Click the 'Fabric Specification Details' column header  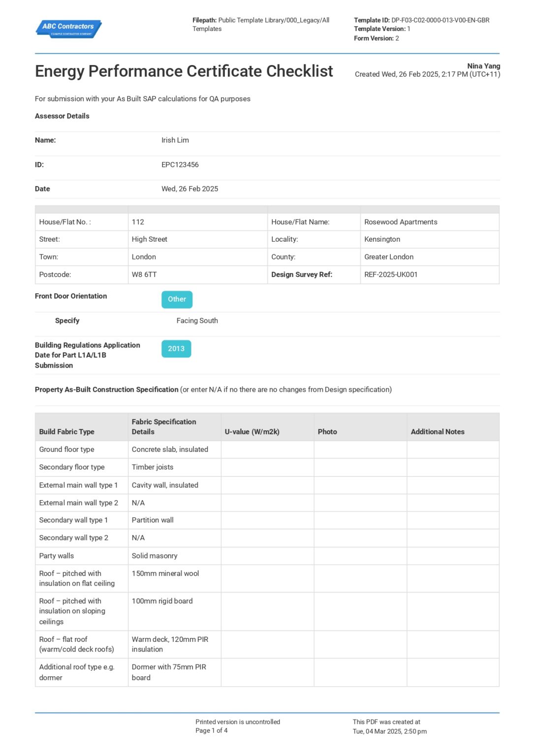pos(164,427)
